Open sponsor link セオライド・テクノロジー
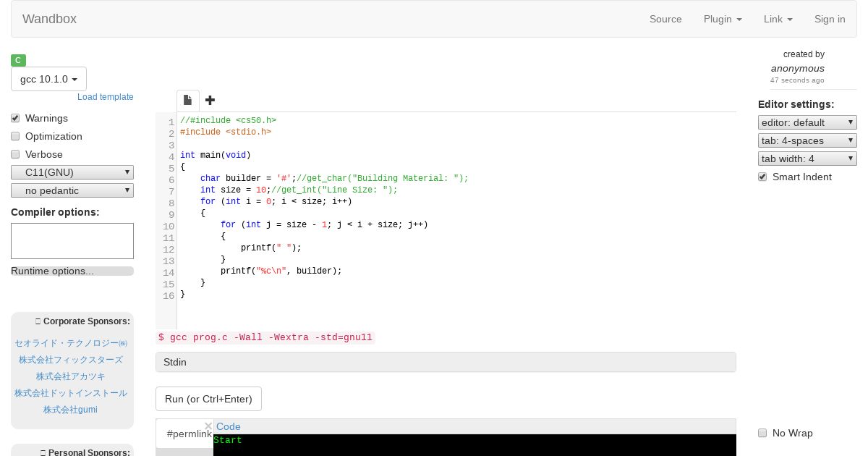868x456 pixels. point(71,343)
